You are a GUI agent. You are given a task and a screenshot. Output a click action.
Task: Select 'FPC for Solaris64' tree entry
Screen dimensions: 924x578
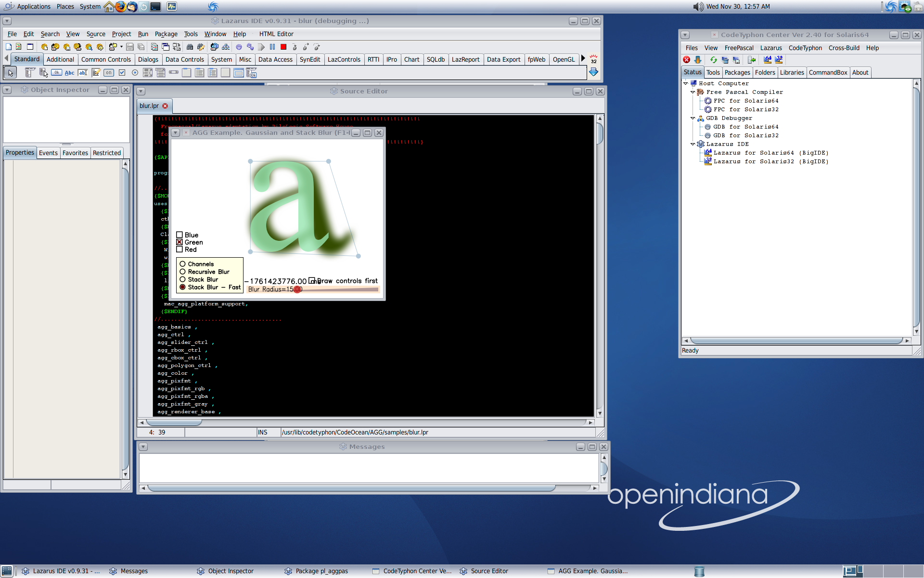[x=745, y=101]
